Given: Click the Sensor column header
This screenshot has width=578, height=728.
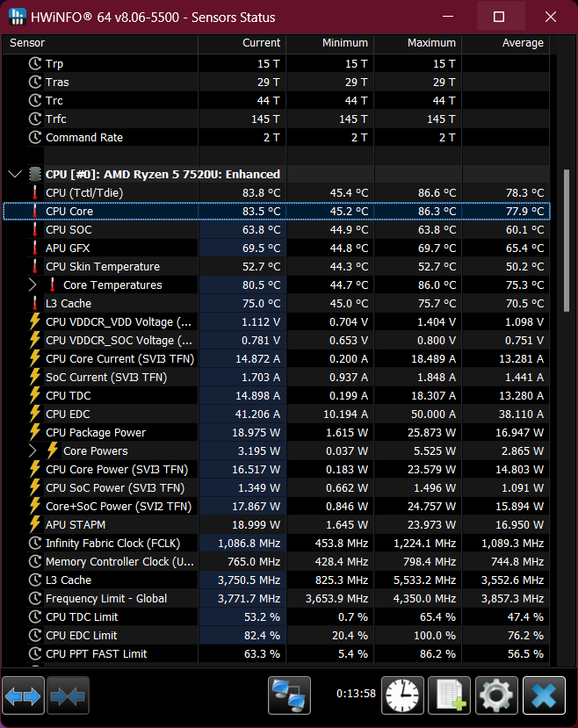Looking at the screenshot, I should (x=101, y=43).
